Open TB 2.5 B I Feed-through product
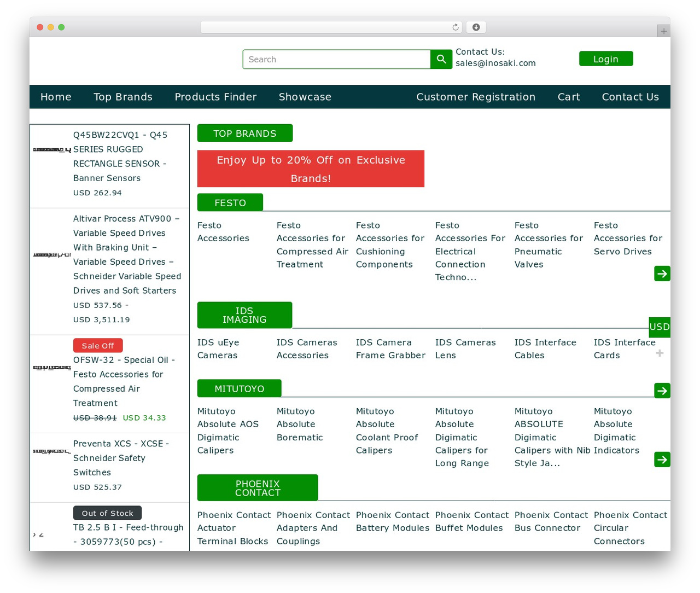 pos(129,534)
